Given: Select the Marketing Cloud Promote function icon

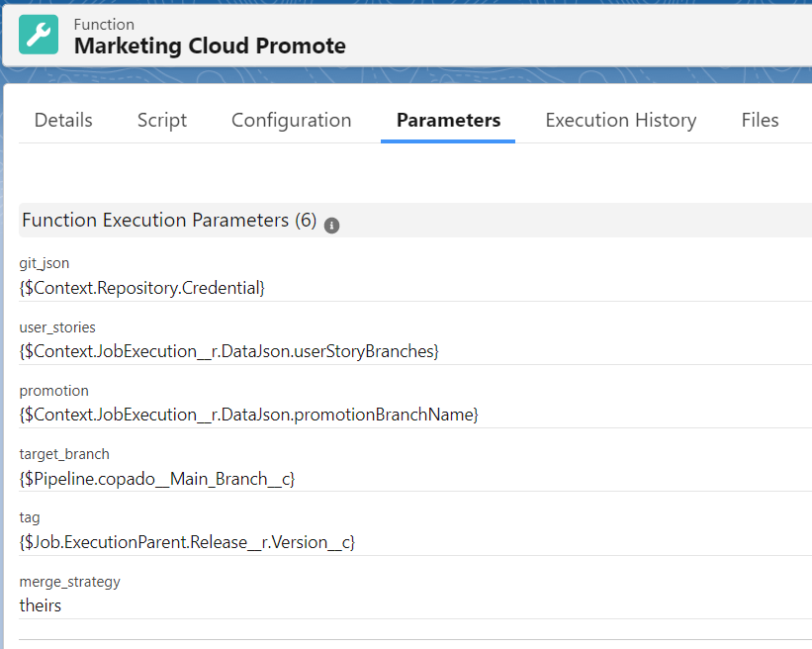Looking at the screenshot, I should 38,35.
